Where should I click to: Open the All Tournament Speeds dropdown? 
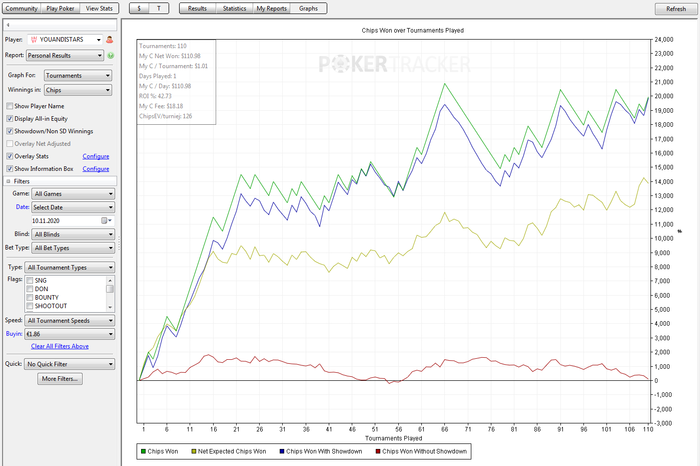click(70, 320)
